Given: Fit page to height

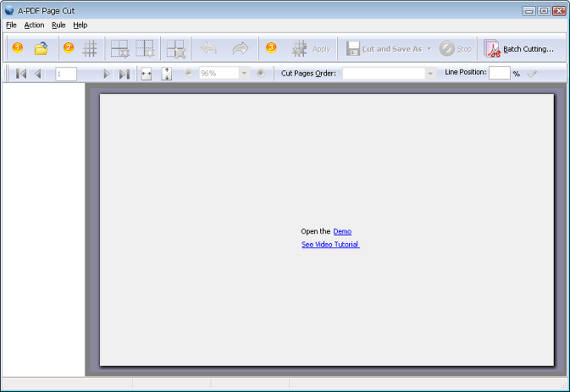Looking at the screenshot, I should point(167,74).
